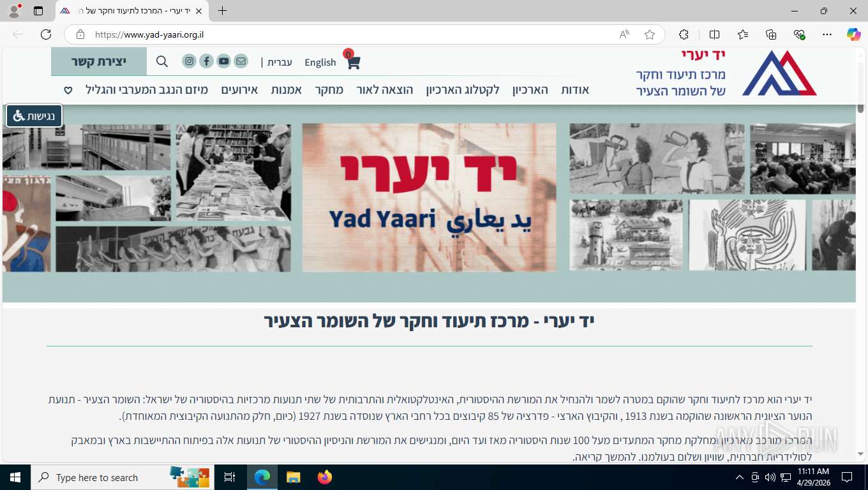Open the Collections icon
Viewport: 868px width, 490px height.
(771, 34)
